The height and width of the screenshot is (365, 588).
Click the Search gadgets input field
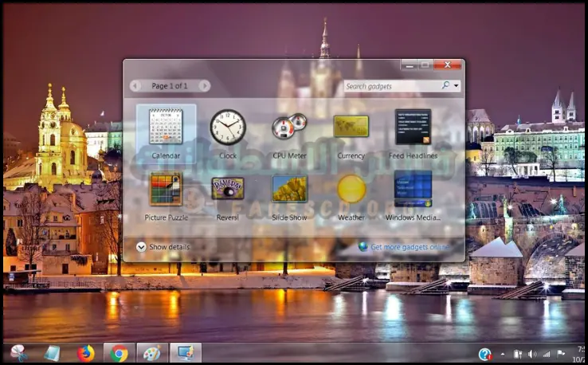(390, 85)
